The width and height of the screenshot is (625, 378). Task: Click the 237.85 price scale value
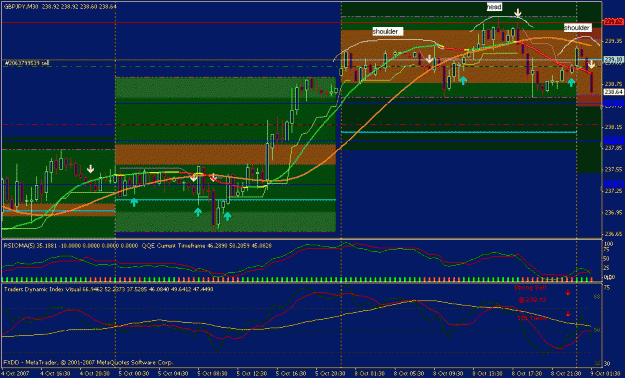(614, 148)
